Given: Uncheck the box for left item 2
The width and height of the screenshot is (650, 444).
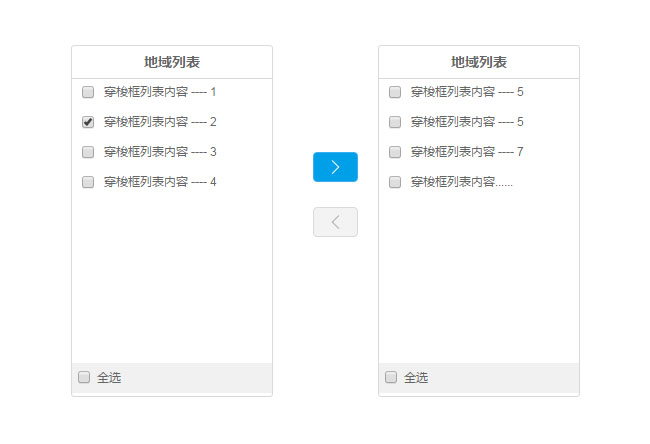Looking at the screenshot, I should pos(88,122).
